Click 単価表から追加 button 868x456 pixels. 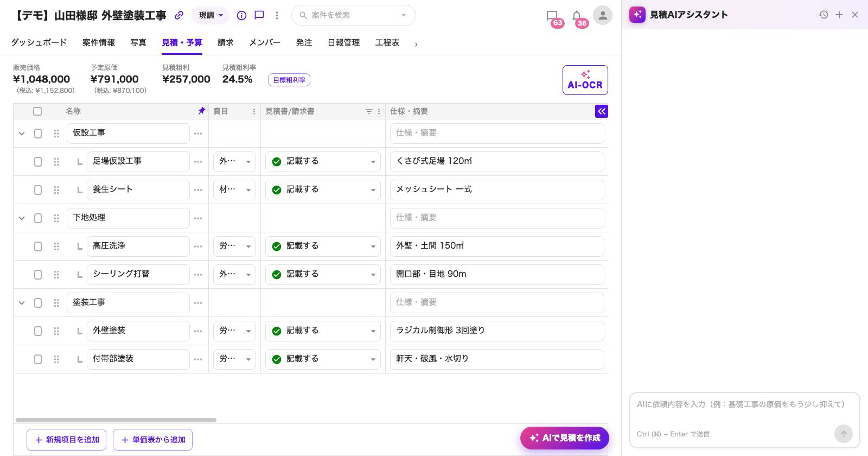(x=152, y=440)
